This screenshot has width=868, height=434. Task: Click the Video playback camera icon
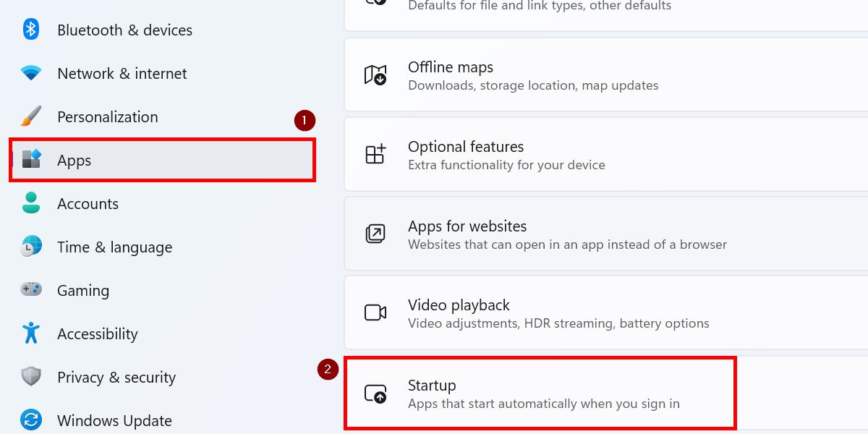[375, 312]
